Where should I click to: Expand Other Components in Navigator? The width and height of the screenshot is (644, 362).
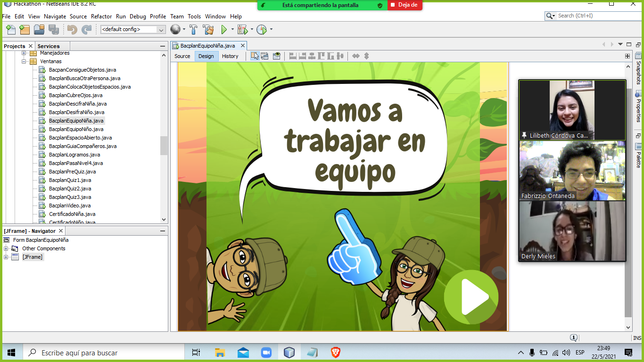click(6, 248)
